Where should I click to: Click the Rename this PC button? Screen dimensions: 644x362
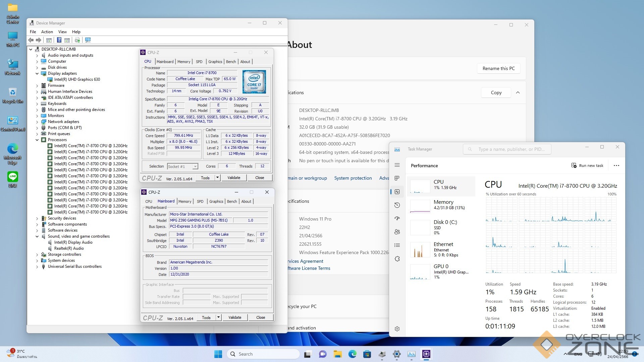(x=498, y=68)
